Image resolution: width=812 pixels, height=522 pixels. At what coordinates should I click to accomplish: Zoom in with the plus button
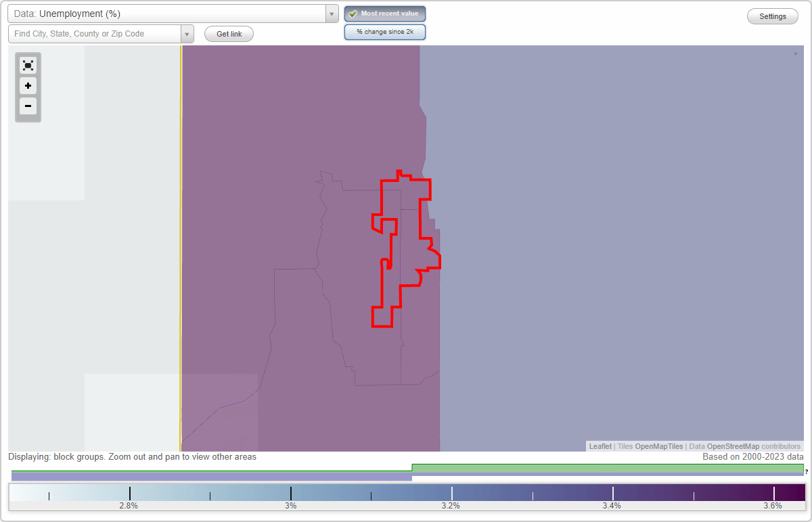pos(28,86)
